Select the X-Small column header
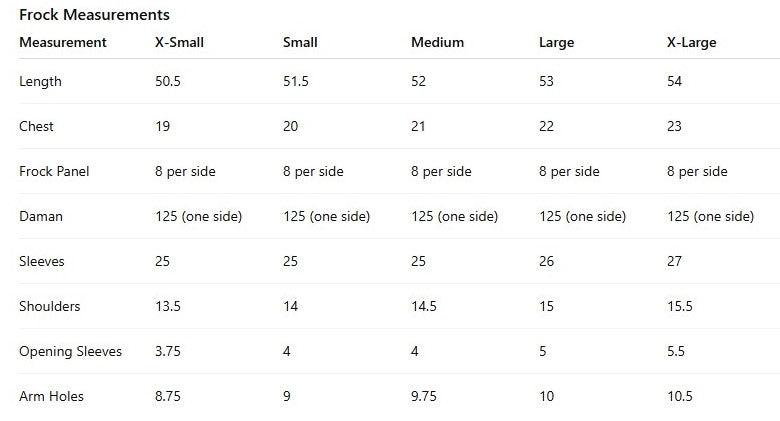 tap(182, 43)
